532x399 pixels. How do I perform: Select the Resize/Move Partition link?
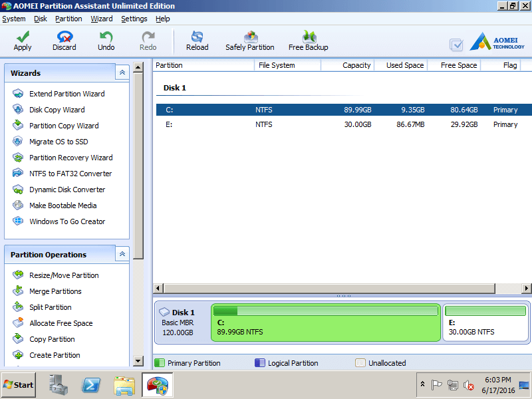[x=64, y=275]
